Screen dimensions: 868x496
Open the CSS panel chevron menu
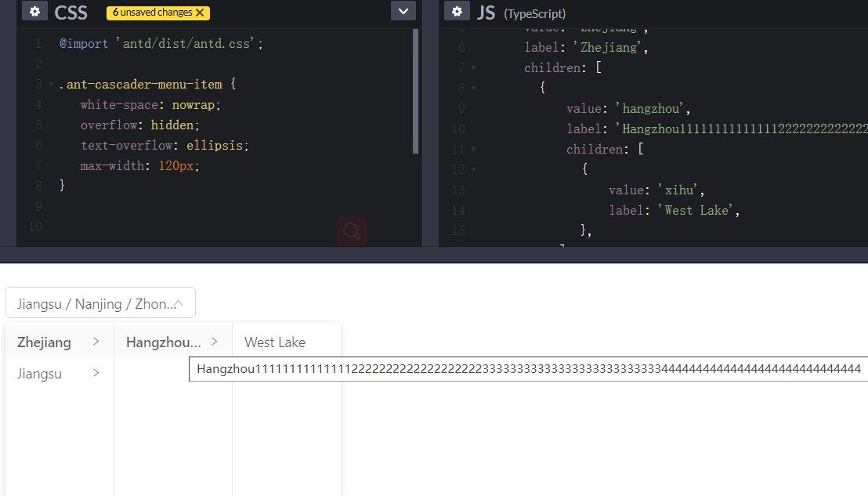coord(403,11)
